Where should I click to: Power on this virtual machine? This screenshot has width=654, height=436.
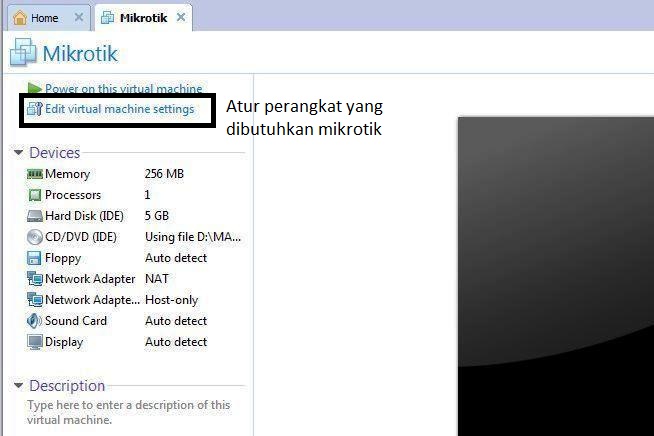click(x=123, y=88)
